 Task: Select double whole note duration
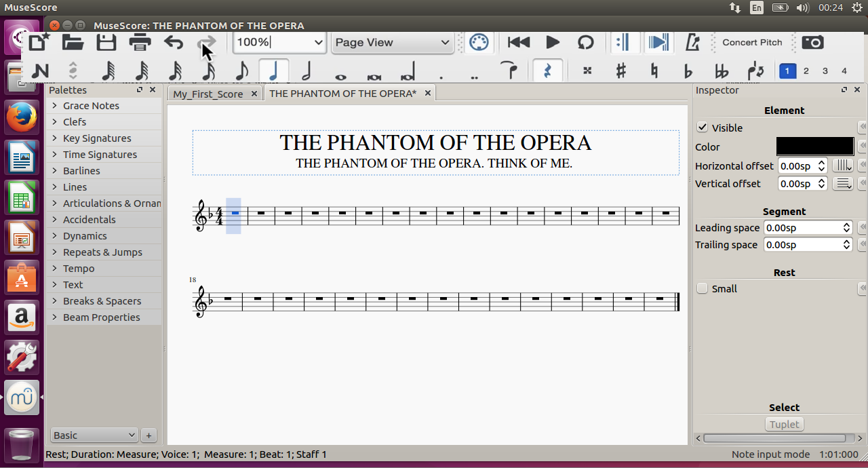point(374,75)
